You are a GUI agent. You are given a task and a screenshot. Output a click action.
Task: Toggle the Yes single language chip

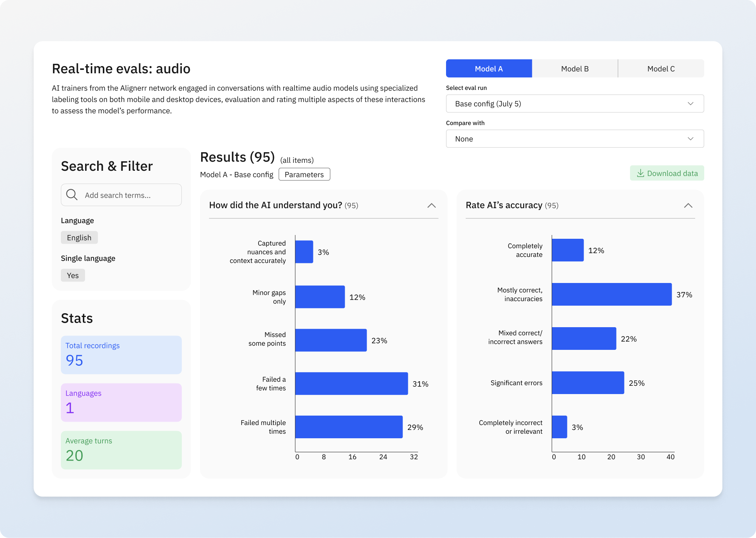73,275
